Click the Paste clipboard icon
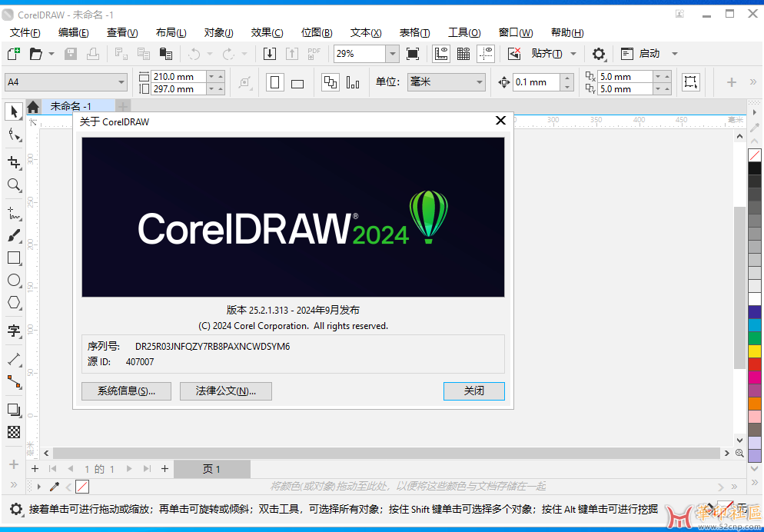Image resolution: width=764 pixels, height=532 pixels. pos(166,54)
